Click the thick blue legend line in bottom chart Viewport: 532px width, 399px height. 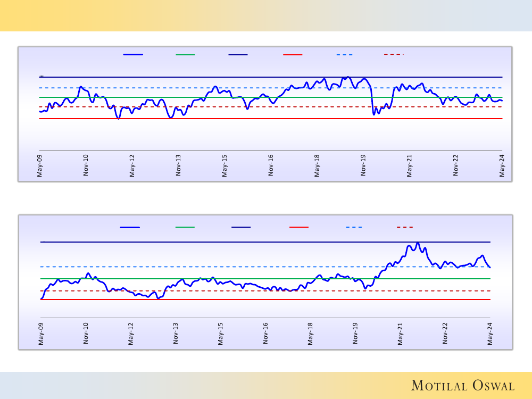click(x=130, y=227)
